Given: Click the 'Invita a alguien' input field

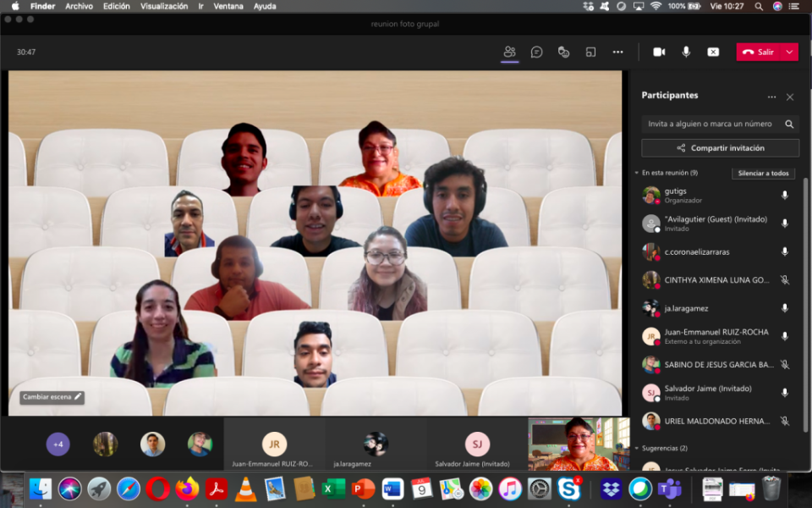Looking at the screenshot, I should click(x=710, y=124).
